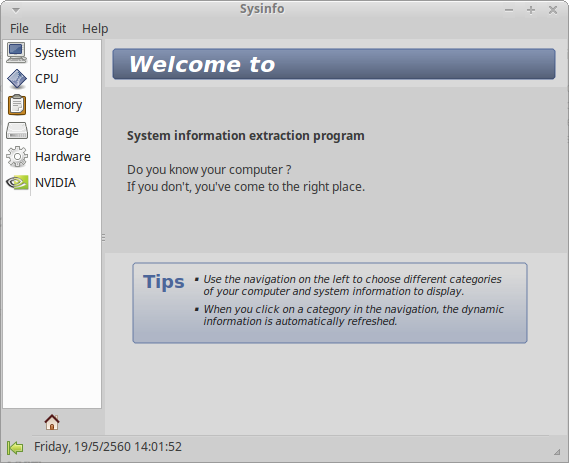Click the Hardware gear icon
Image resolution: width=569 pixels, height=463 pixels.
(x=17, y=157)
